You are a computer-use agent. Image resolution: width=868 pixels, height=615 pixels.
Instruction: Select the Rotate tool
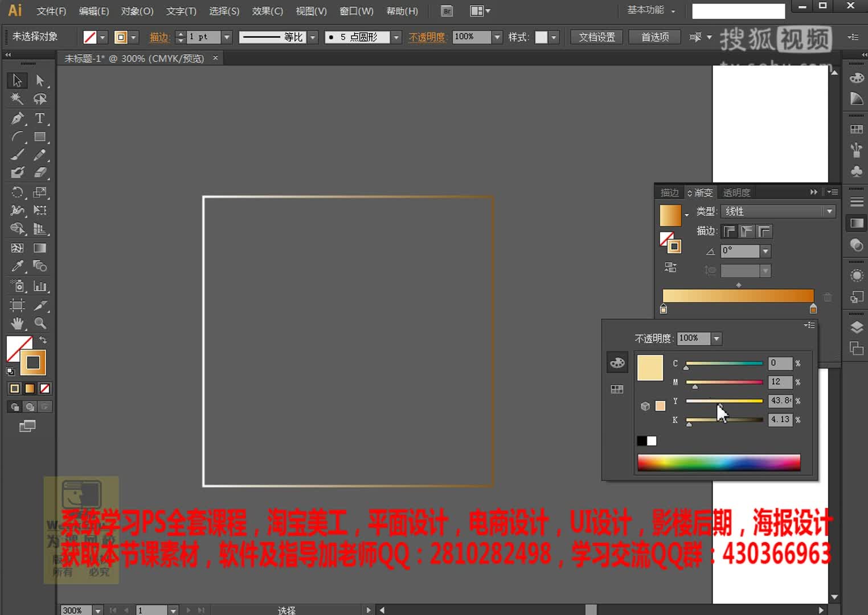pos(17,192)
